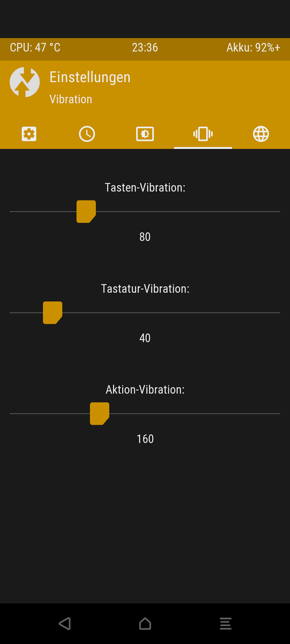Viewport: 290px width, 644px height.
Task: Click the CPU temperature status readout
Action: 35,48
